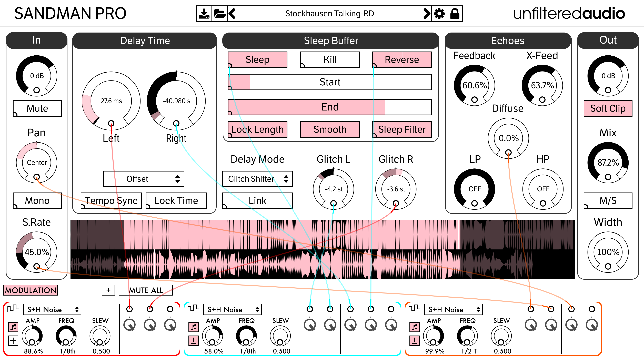The height and width of the screenshot is (364, 644).
Task: Click the red modulator AMP knob
Action: [32, 336]
